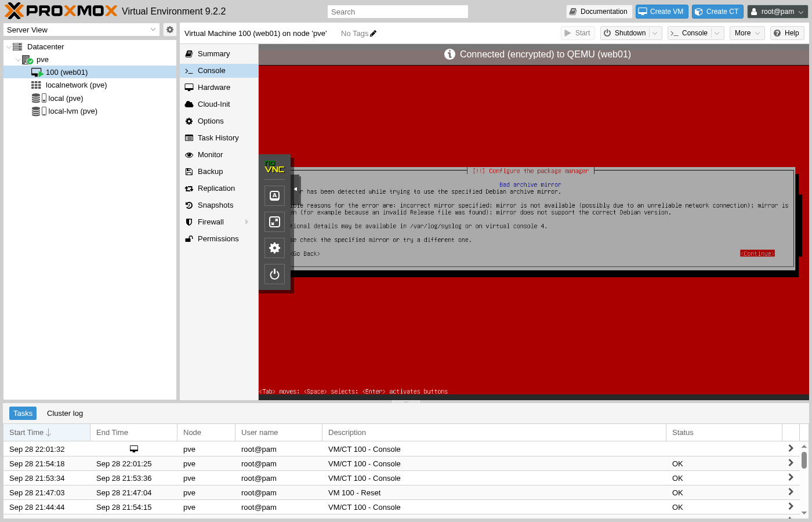Toggle noVNC fullscreen mode
Image resolution: width=812 pixels, height=522 pixels.
[274, 222]
